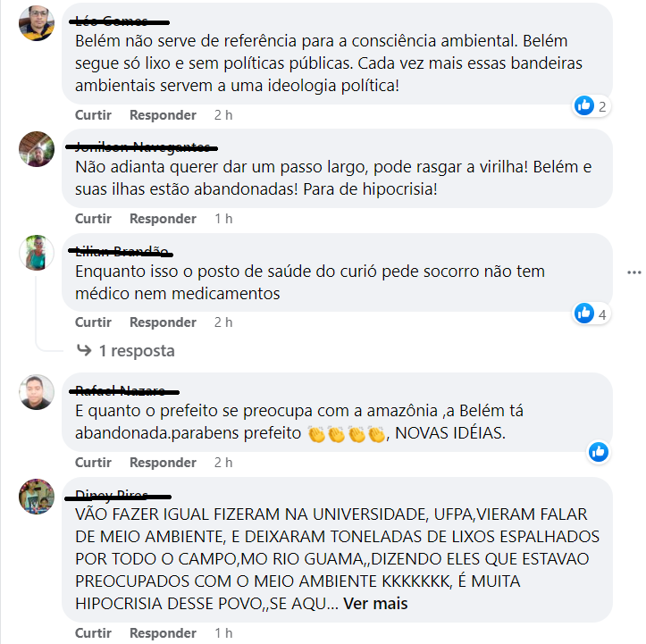Open the 2 h timestamp of first comment
The image size is (646, 644).
(223, 115)
